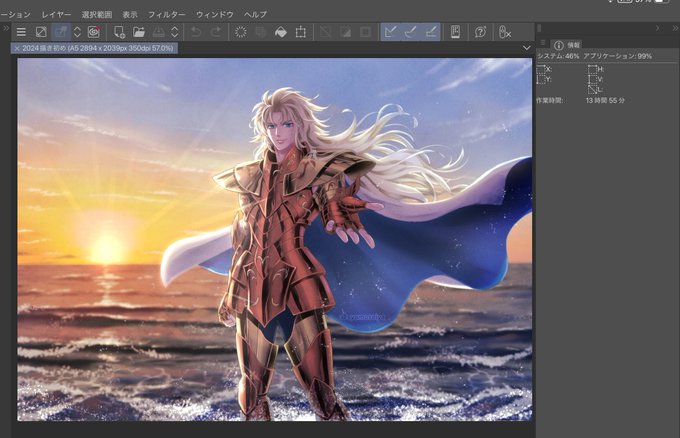
Task: Open the 情報 palette menu icon
Action: [543, 43]
